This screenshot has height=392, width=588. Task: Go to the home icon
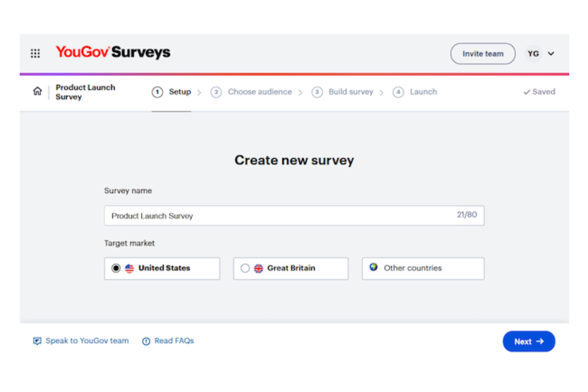click(x=37, y=91)
